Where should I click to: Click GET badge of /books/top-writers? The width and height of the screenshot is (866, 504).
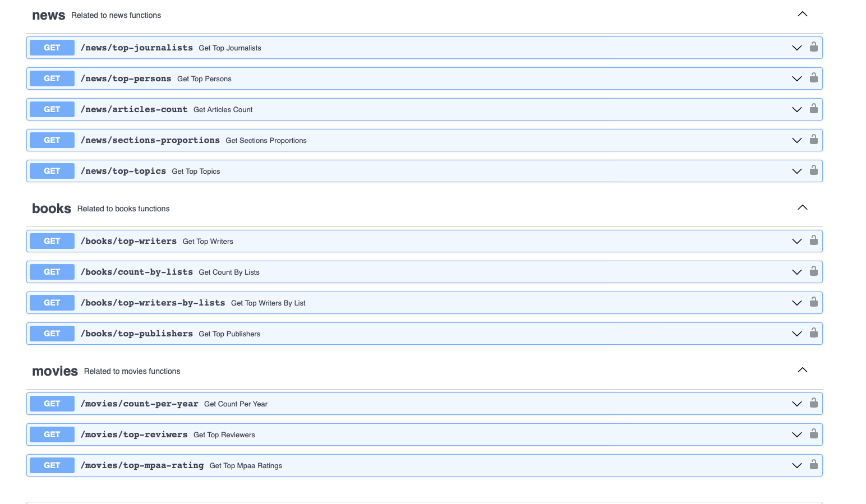[52, 241]
